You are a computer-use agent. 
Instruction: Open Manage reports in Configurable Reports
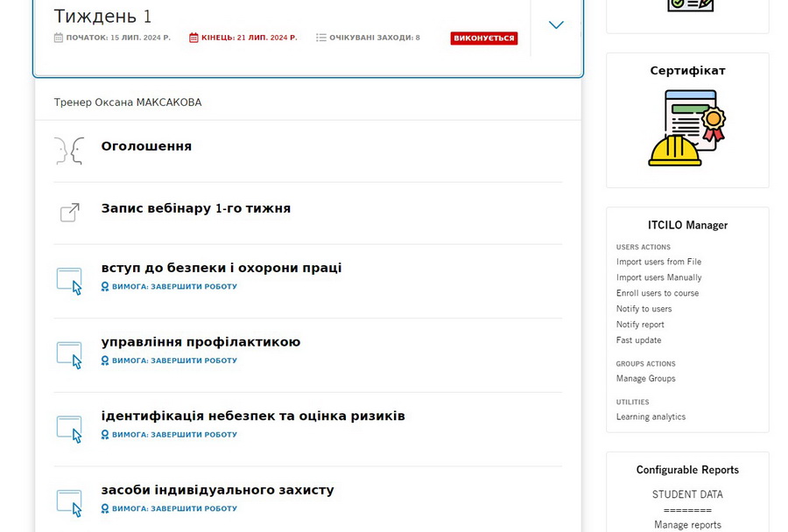point(687,525)
